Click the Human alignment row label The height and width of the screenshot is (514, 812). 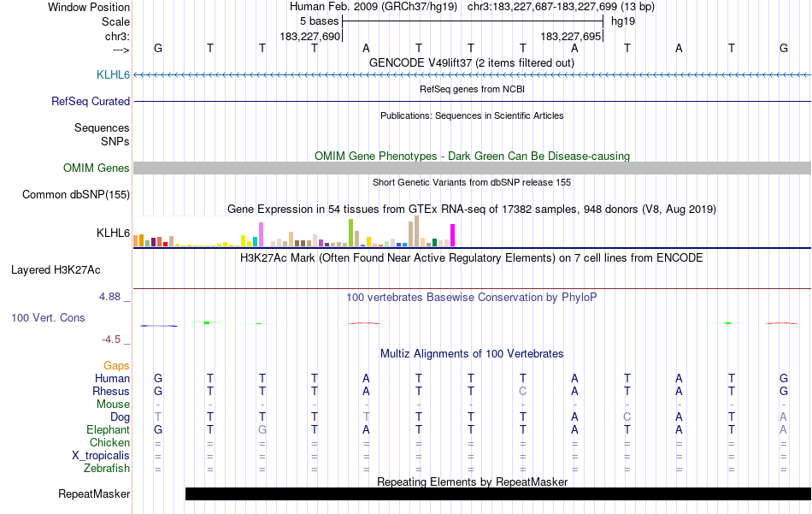[112, 378]
